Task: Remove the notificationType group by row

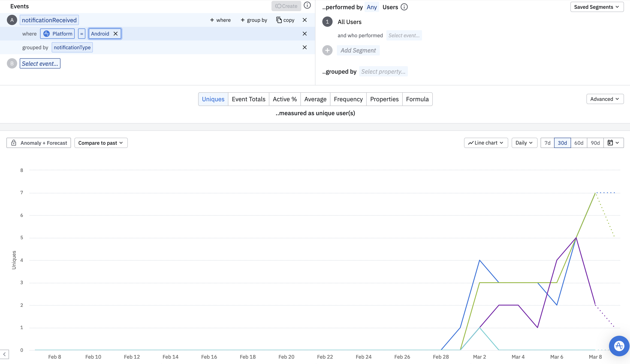Action: click(304, 48)
